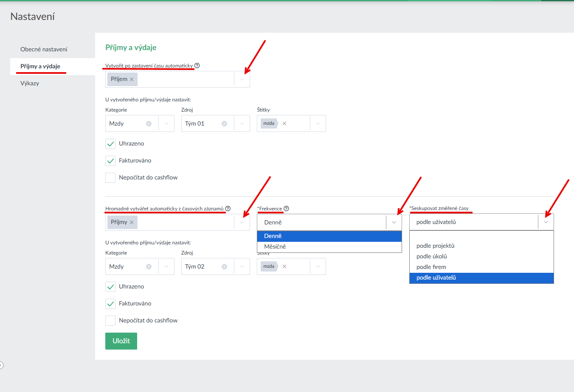Click help icon next to Vytvořit po zastavení času automaticky
The height and width of the screenshot is (392, 574).
tap(197, 66)
